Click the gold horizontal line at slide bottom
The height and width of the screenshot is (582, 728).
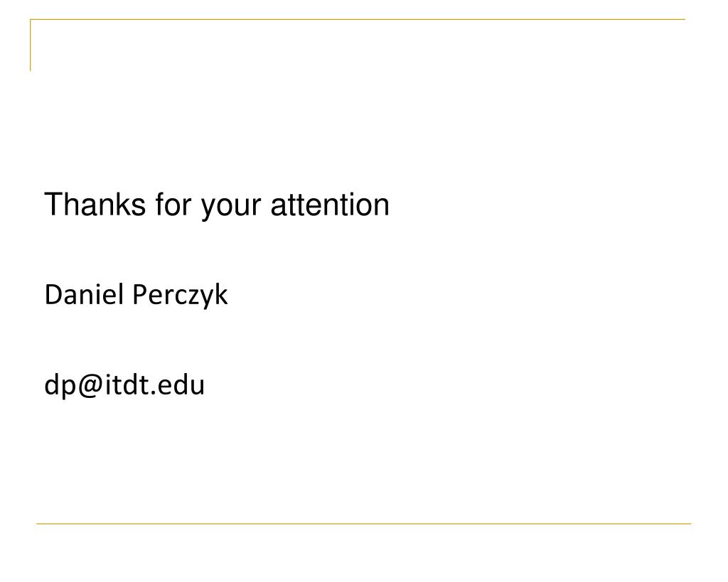[x=364, y=524]
